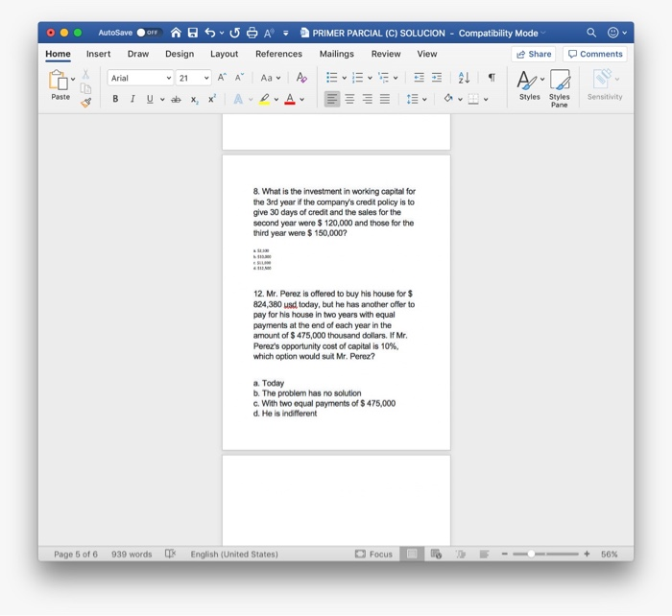
Task: Cut selection with scissors icon
Action: coord(85,75)
